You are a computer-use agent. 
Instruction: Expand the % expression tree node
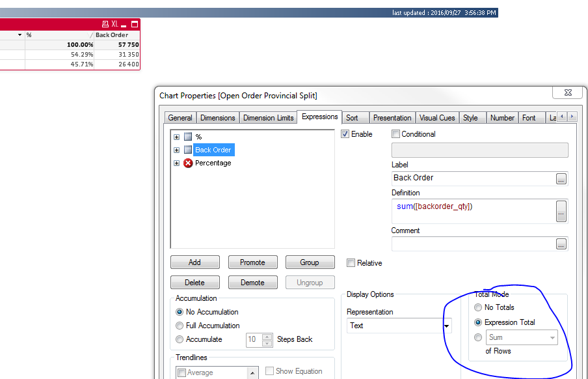(176, 137)
